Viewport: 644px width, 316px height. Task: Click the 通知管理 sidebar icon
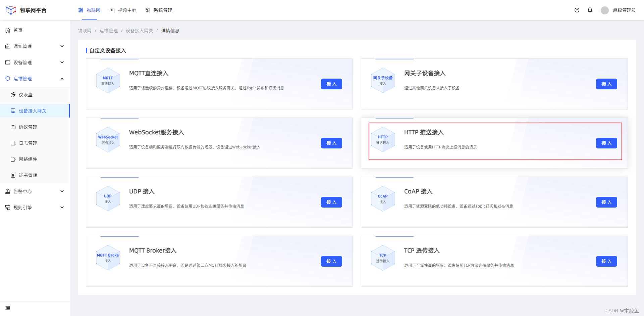click(x=8, y=46)
